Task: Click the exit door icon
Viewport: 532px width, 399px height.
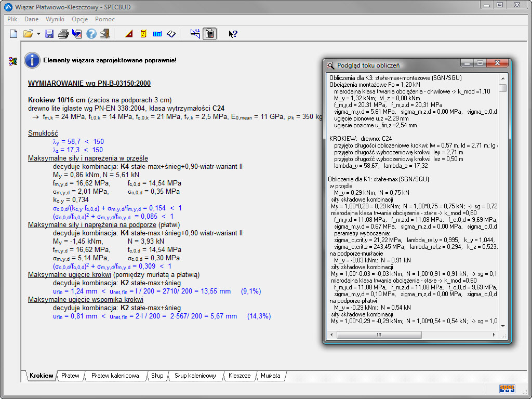Action: click(x=105, y=34)
